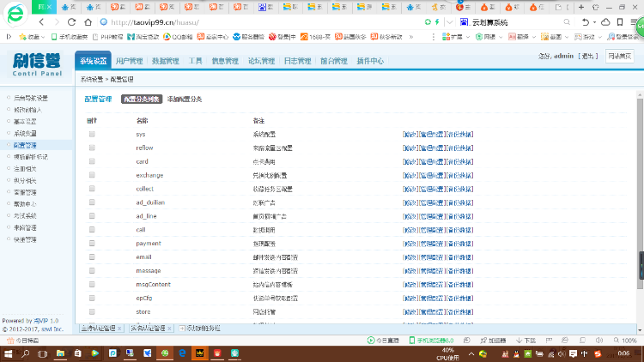
Task: Open the 插件中心 top menu tab
Action: tap(370, 61)
